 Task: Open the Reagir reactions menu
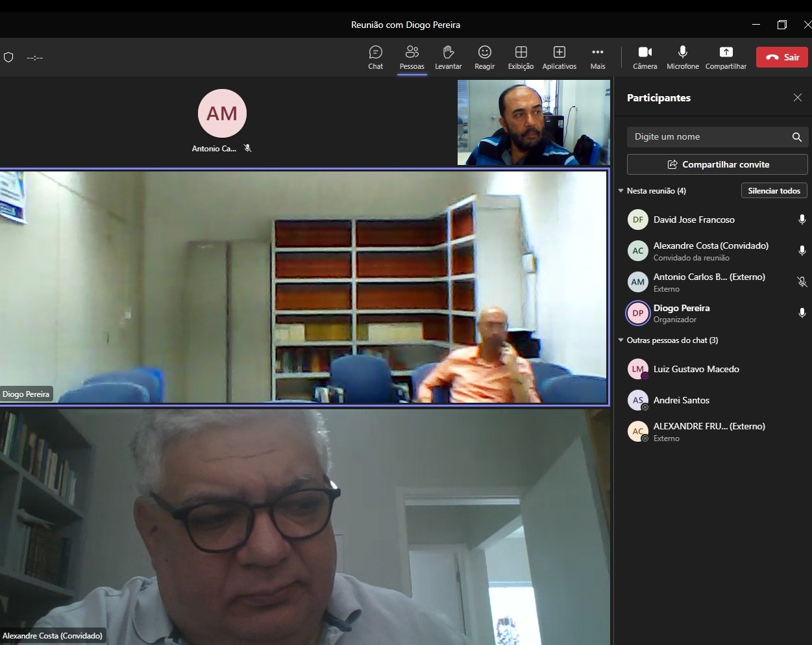point(484,57)
